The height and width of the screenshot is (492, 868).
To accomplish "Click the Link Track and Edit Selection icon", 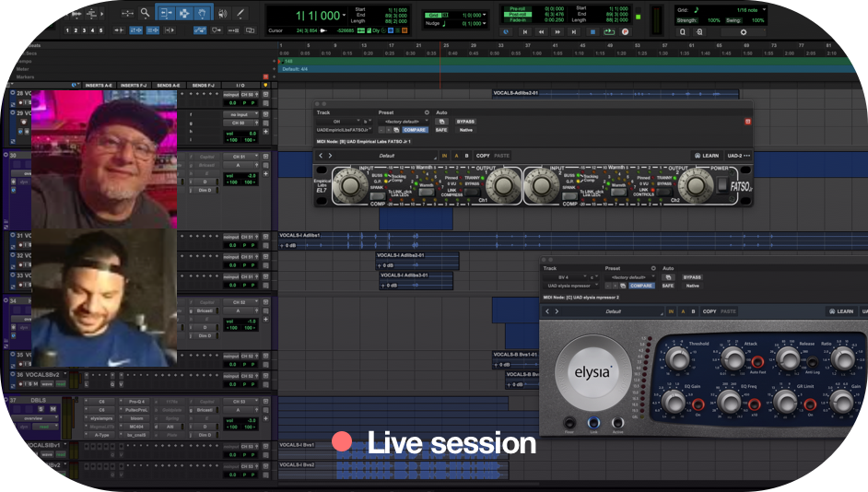I will (153, 30).
